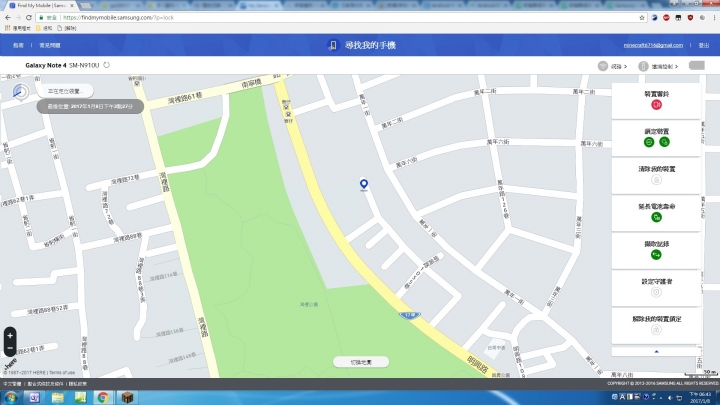Click the taskbar clock showing 06:43
Image resolution: width=720 pixels, height=405 pixels.
[x=700, y=398]
